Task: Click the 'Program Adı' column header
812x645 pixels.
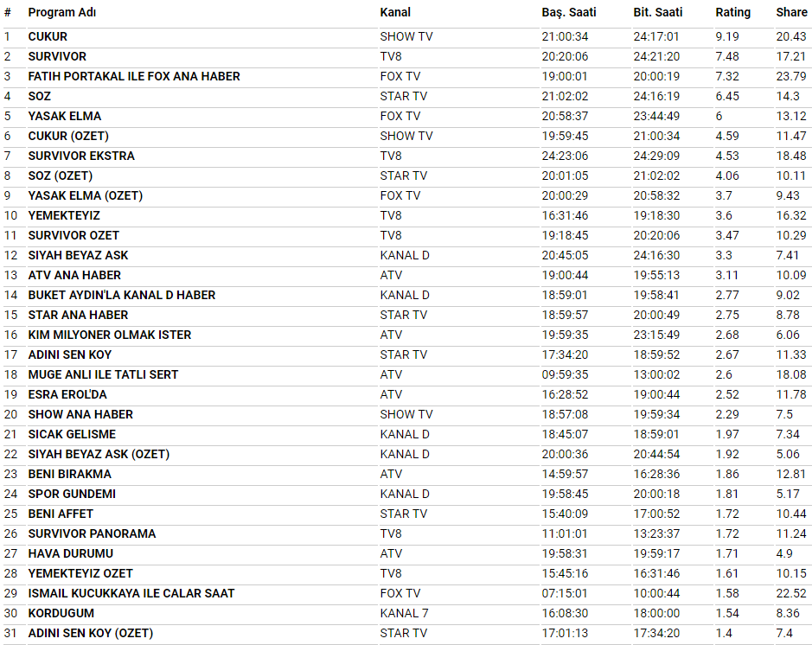Action: tap(62, 13)
